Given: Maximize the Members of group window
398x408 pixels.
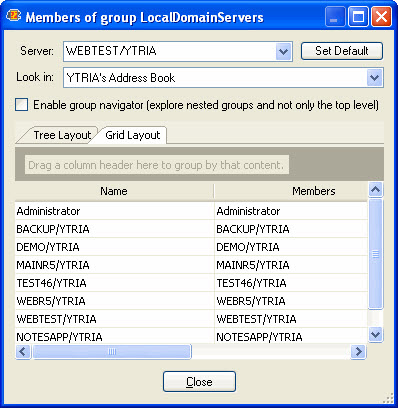Looking at the screenshot, I should point(359,17).
